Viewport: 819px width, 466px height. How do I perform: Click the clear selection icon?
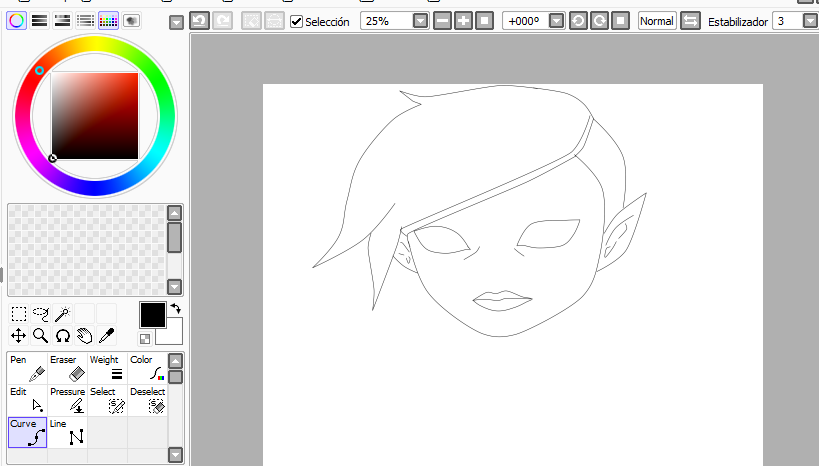(251, 21)
